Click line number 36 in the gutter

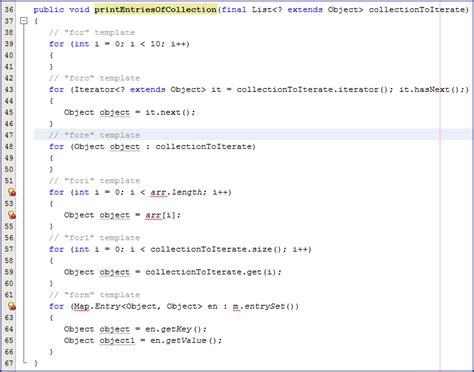click(9, 9)
